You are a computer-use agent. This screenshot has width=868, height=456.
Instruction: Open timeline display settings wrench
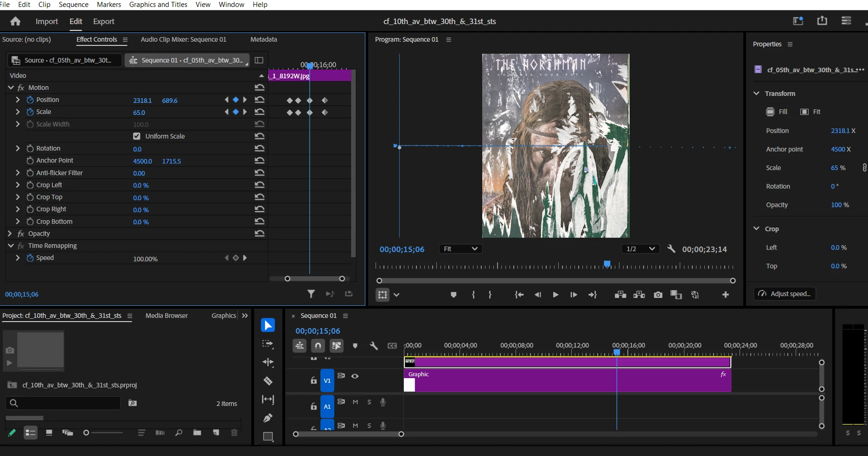(374, 346)
